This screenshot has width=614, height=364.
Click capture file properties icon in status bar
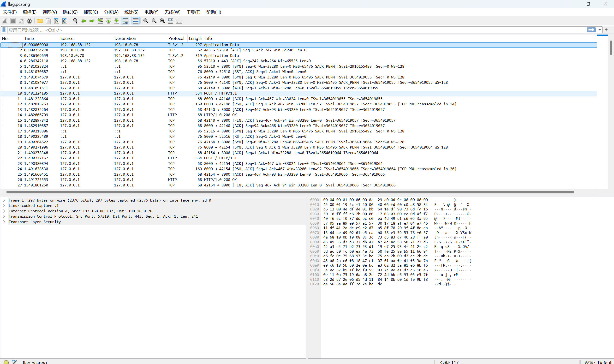tap(14, 362)
